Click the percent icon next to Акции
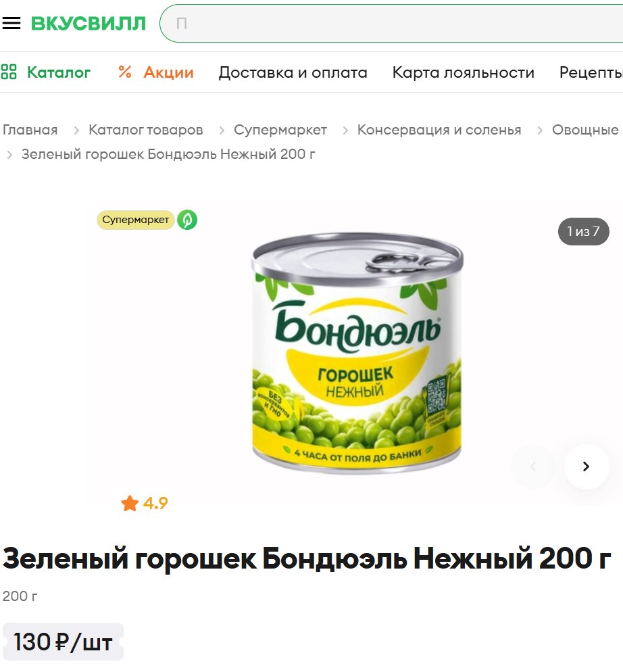The image size is (623, 672). tap(125, 72)
